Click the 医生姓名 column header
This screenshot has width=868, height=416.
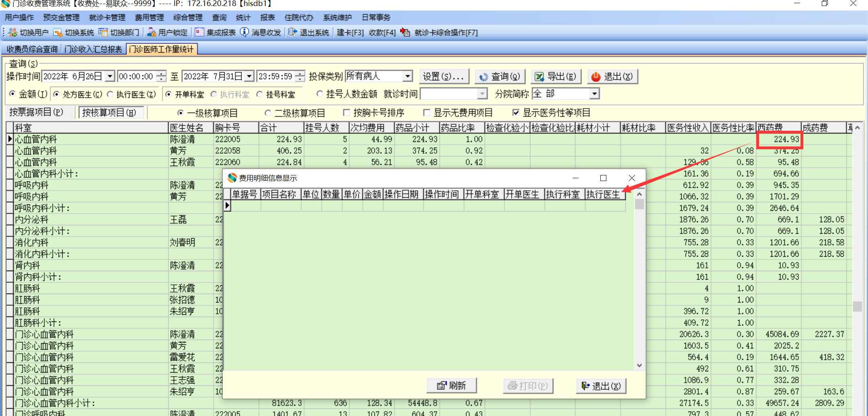pyautogui.click(x=191, y=128)
